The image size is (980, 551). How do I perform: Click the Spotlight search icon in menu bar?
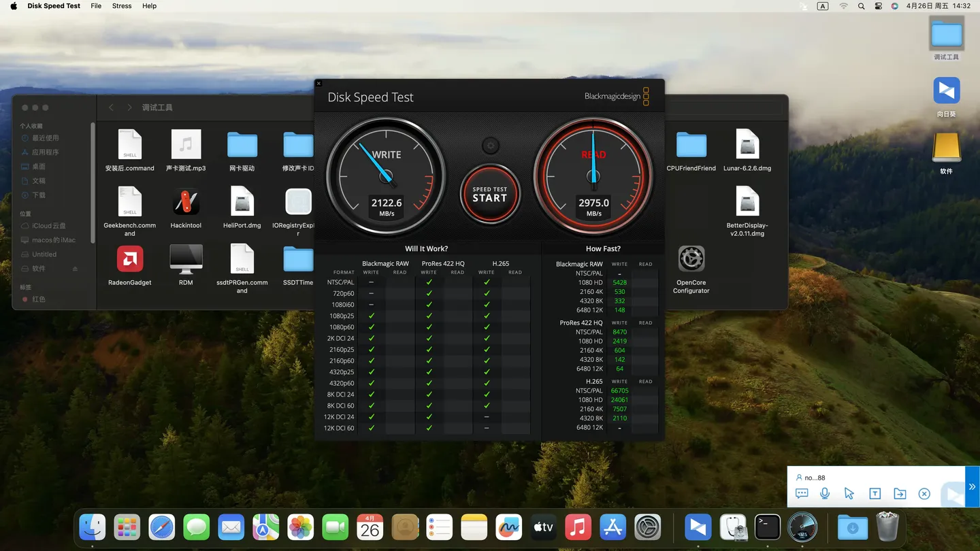click(x=861, y=6)
